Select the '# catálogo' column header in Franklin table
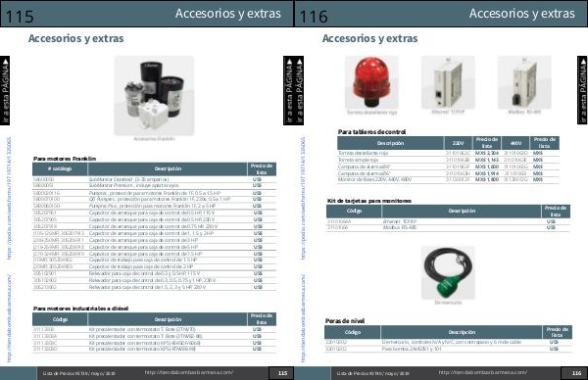Screen dimensions: 588x380 [x=60, y=169]
